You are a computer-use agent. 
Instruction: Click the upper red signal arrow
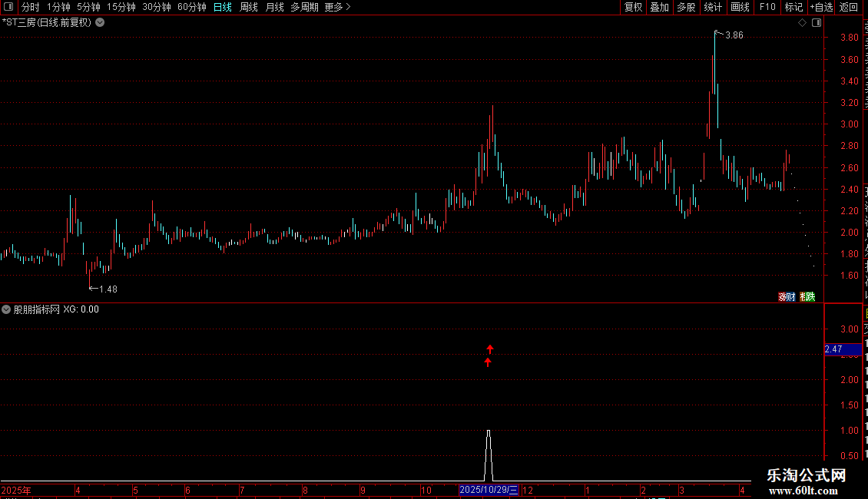pos(490,349)
